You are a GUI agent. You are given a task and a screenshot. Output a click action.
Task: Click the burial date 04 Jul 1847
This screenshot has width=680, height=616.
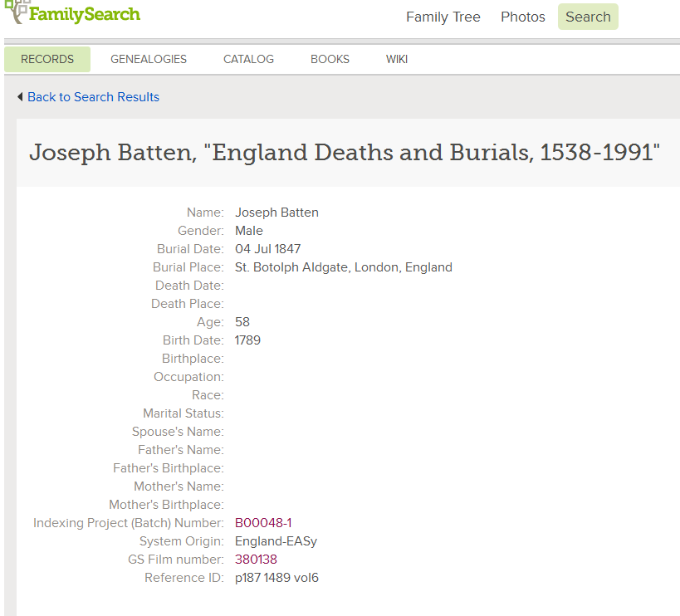point(267,249)
